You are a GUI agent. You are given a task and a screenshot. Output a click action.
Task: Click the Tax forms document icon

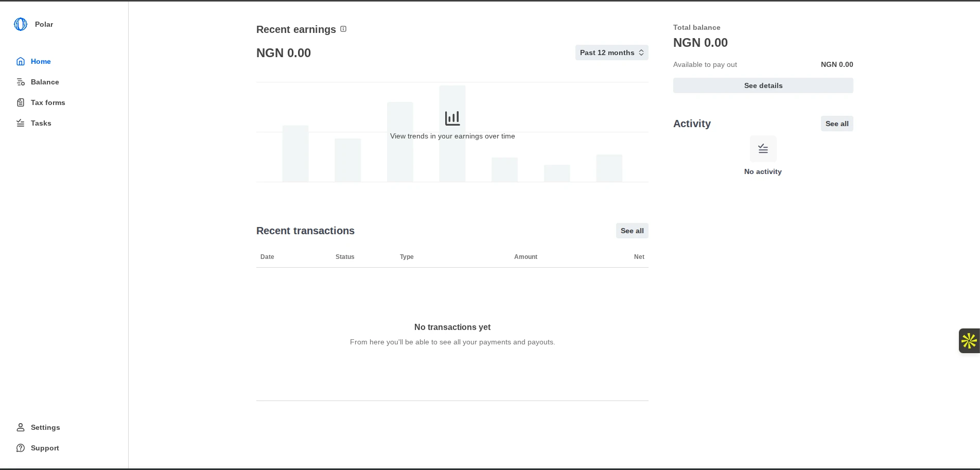pyautogui.click(x=21, y=102)
